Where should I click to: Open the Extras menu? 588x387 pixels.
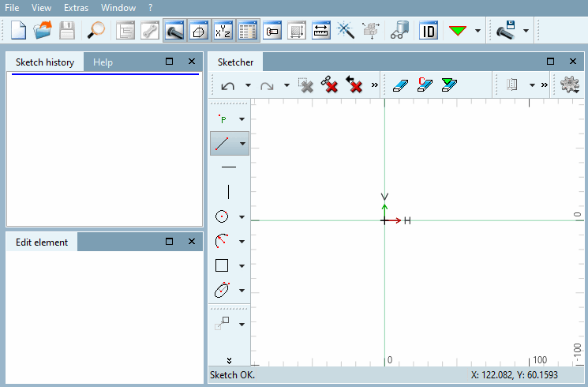click(x=76, y=8)
